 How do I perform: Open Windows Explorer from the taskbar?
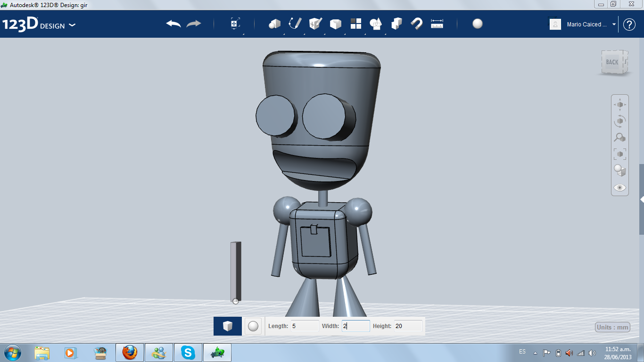pyautogui.click(x=42, y=353)
